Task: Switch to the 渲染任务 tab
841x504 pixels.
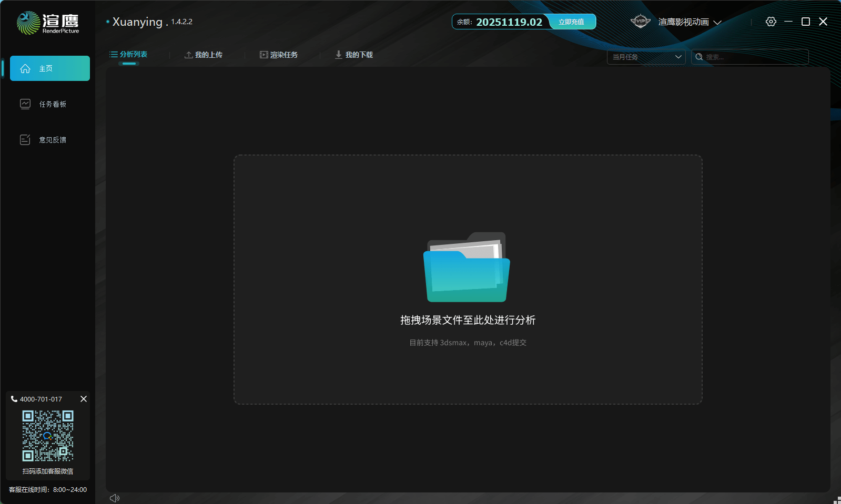Action: (x=279, y=55)
